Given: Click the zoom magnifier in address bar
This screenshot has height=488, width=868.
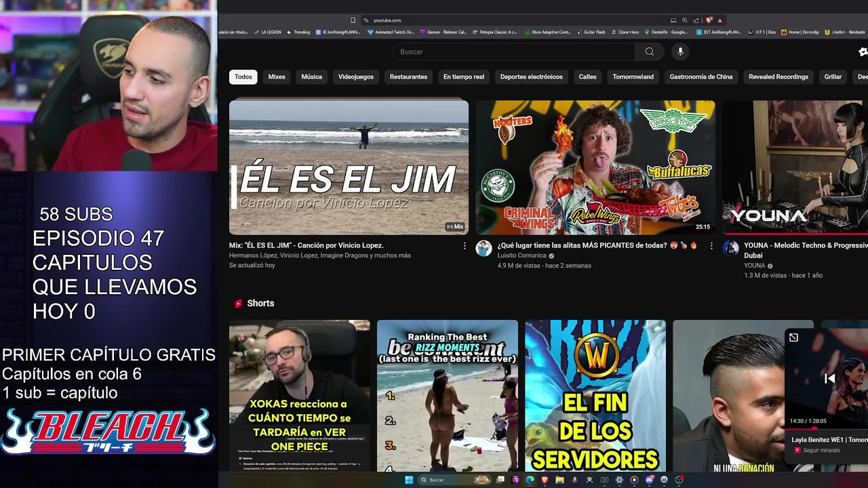Looking at the screenshot, I should (x=685, y=20).
